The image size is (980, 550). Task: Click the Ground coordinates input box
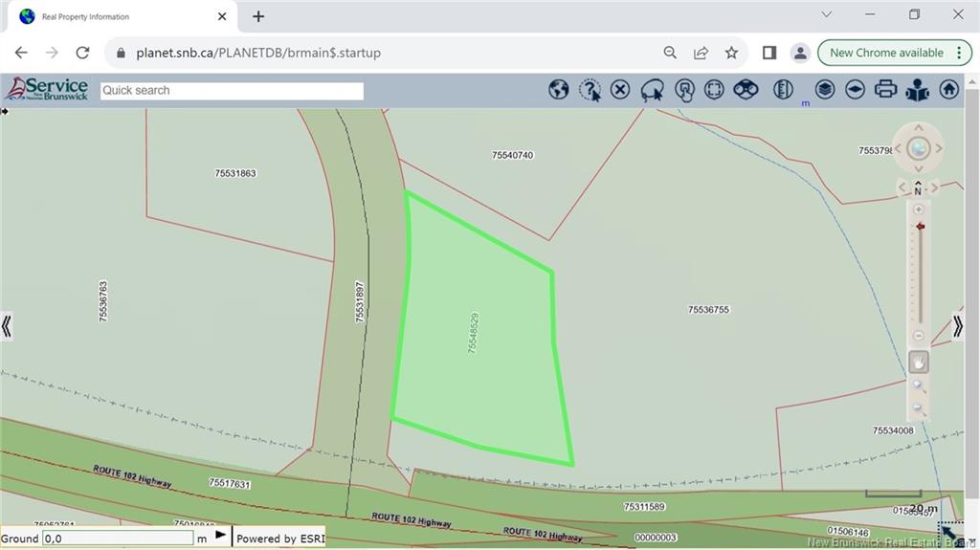tap(118, 539)
